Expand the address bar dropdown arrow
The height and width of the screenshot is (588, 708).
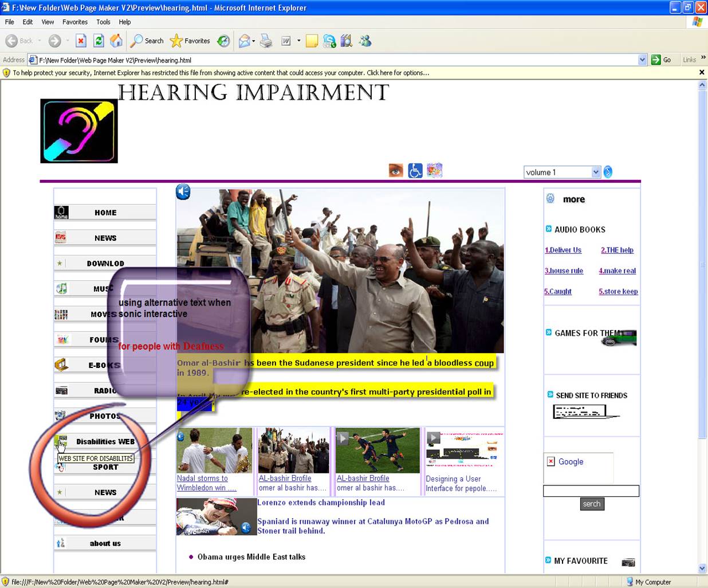click(x=642, y=60)
